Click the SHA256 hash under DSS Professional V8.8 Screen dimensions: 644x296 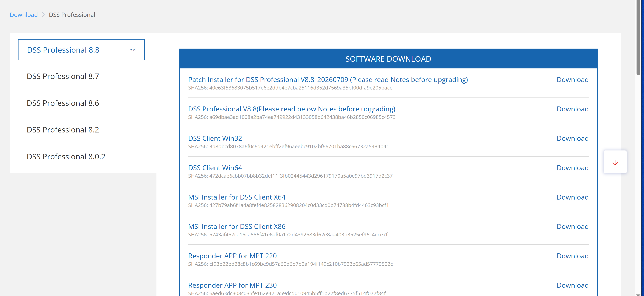292,117
